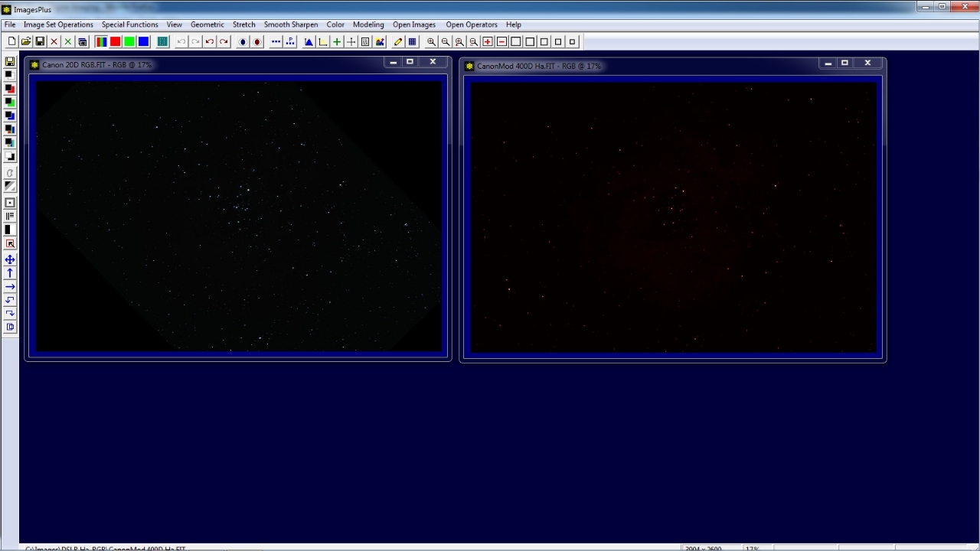This screenshot has height=551, width=980.
Task: Click the black crosshair toolbar icon
Action: [351, 41]
